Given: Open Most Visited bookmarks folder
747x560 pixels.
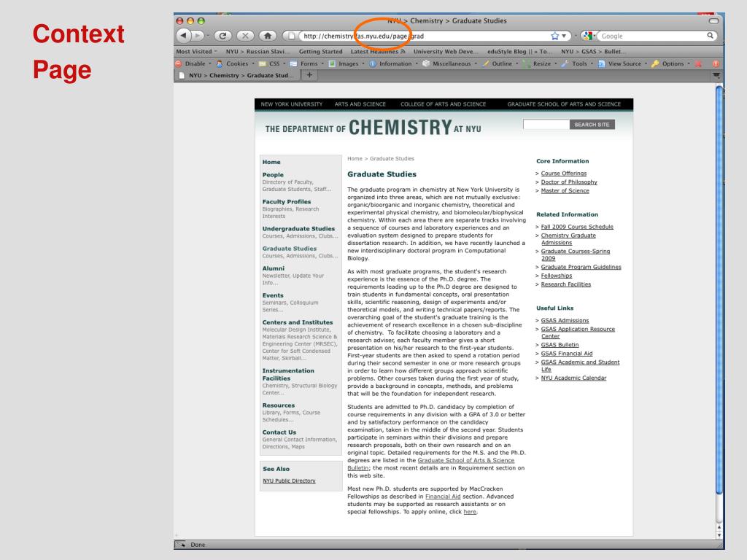Looking at the screenshot, I should pos(196,52).
